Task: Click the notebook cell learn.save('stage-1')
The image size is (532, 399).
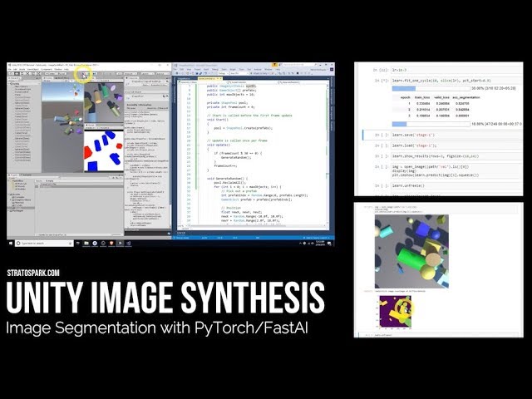Action: pos(456,135)
